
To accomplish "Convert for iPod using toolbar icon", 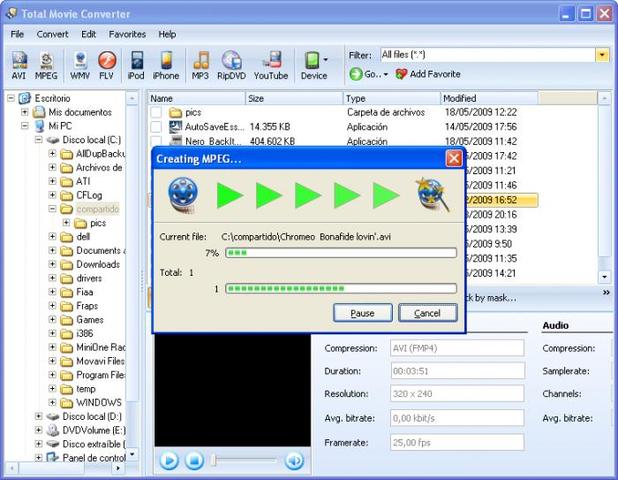I will pos(136,65).
